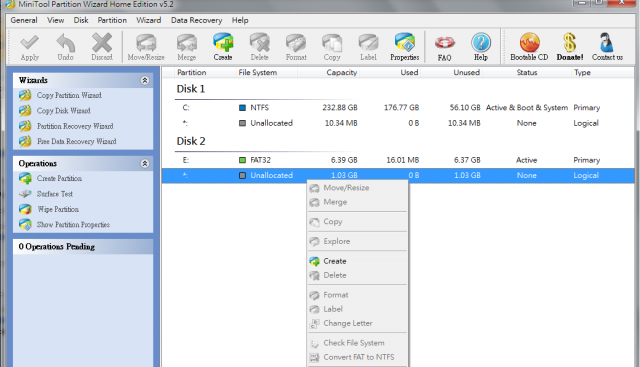
Task: Sort by the Used column header
Action: [x=409, y=72]
